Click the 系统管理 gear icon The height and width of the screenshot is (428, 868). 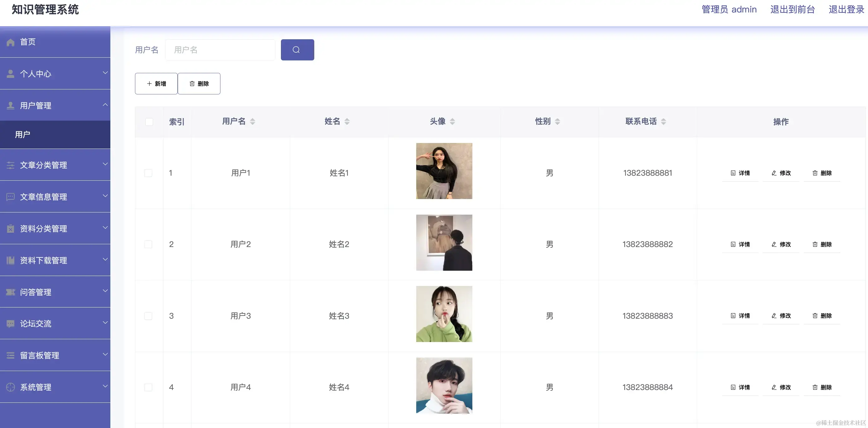pos(10,387)
